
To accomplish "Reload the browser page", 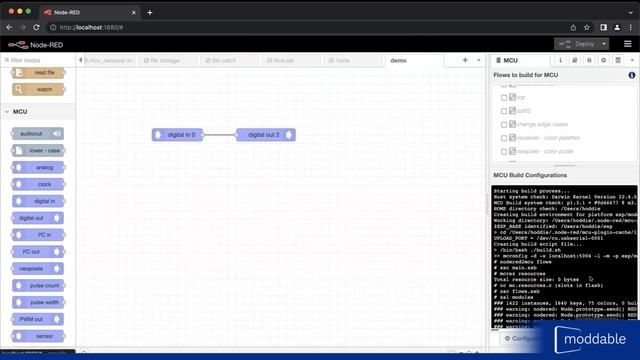I will point(36,27).
